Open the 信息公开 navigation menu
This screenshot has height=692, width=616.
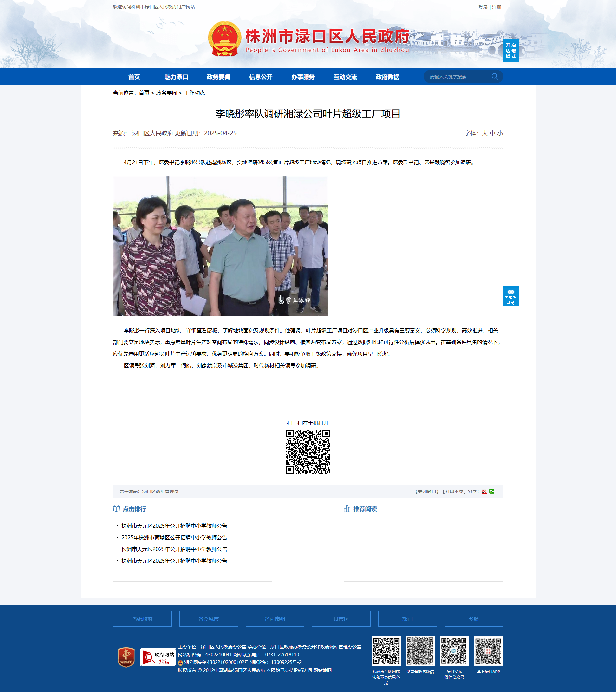pos(260,77)
